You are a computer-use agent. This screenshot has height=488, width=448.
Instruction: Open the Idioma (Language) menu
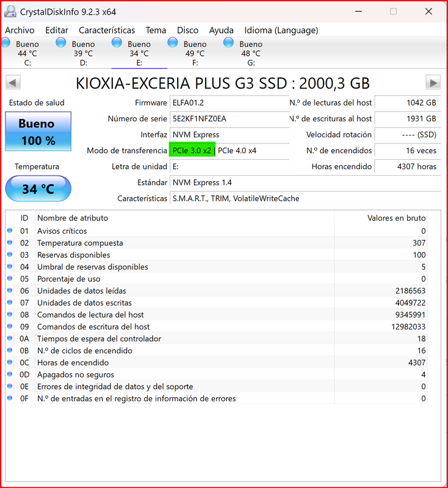point(281,30)
